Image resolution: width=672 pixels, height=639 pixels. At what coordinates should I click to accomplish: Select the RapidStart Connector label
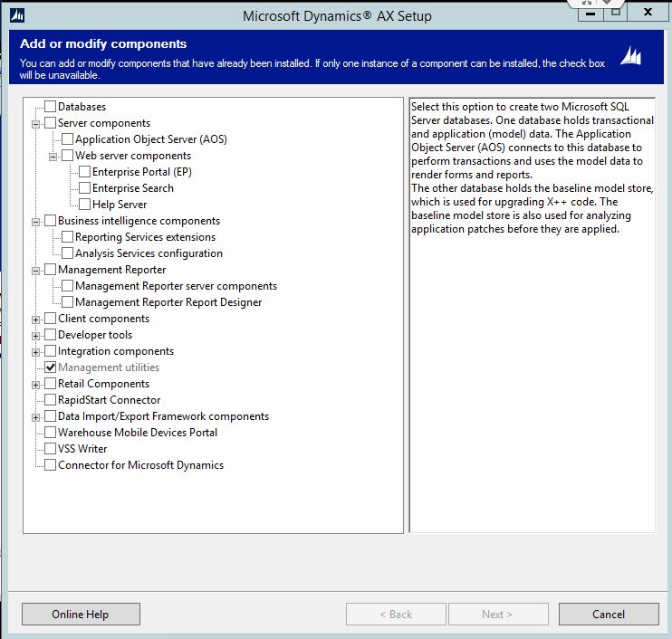[x=110, y=400]
